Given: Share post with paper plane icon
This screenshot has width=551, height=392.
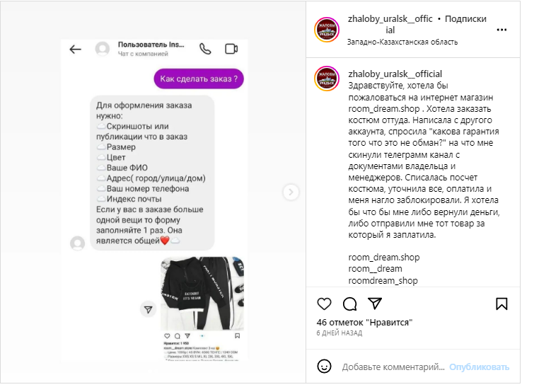Looking at the screenshot, I should click(x=375, y=304).
